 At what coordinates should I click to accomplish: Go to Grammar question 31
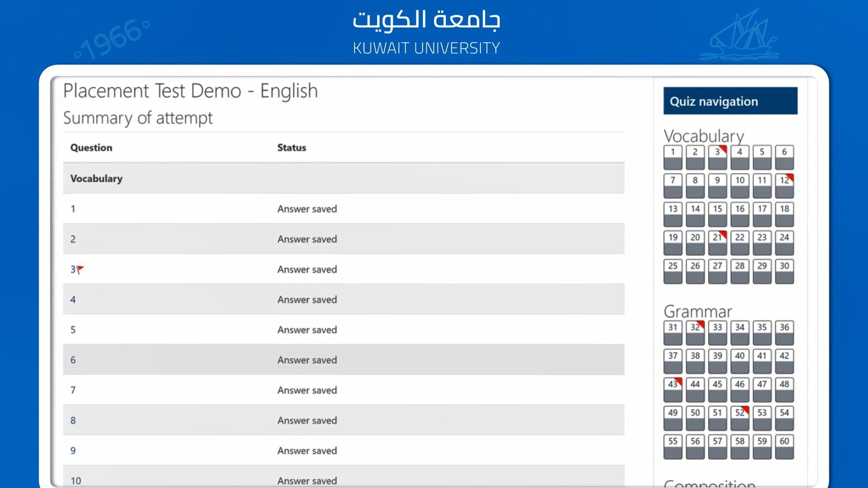click(x=673, y=333)
